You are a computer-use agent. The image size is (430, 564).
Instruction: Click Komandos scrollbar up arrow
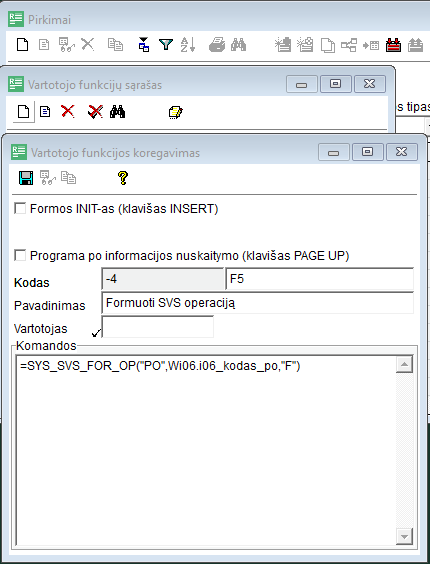click(x=404, y=365)
